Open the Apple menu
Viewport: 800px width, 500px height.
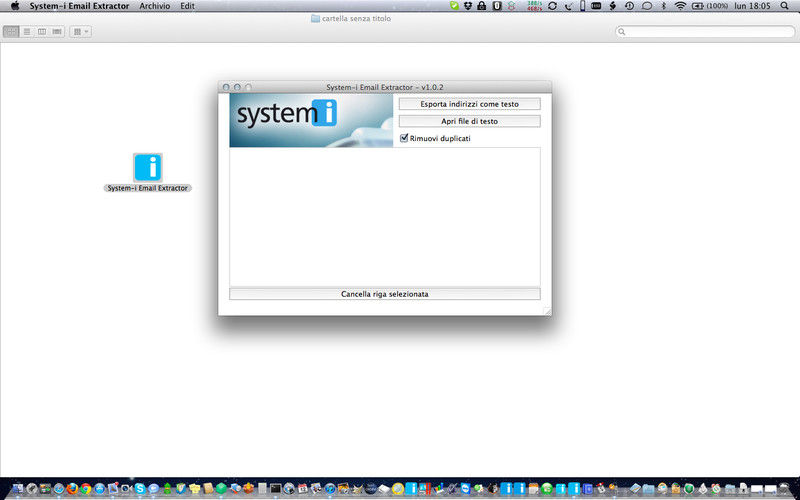point(15,6)
